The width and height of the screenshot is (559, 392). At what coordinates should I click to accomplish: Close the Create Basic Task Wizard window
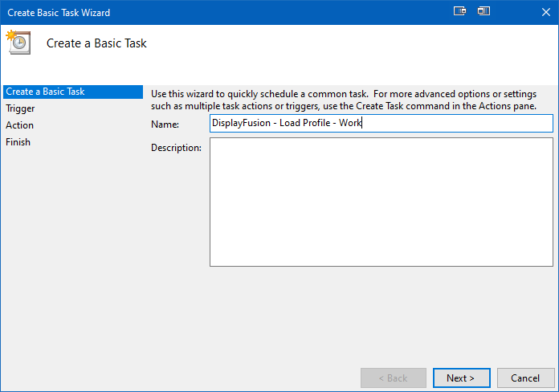tap(546, 12)
